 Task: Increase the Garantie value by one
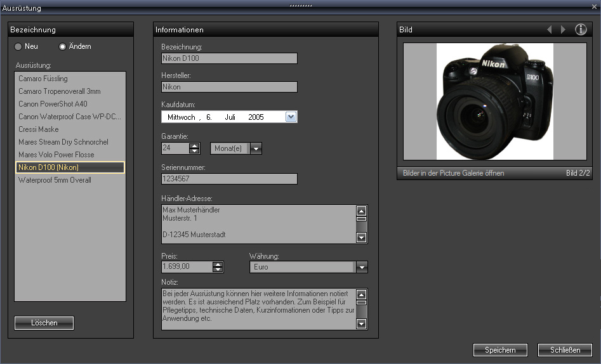coord(195,145)
